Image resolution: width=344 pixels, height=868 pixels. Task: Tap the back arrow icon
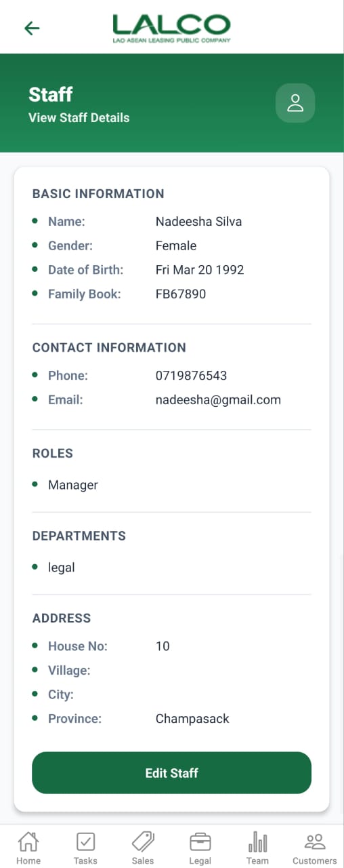32,28
